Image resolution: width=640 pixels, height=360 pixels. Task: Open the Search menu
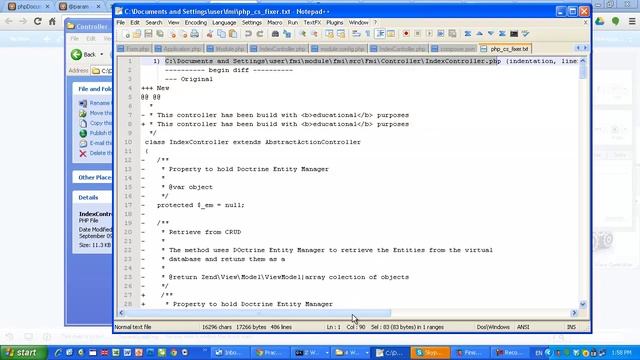coord(154,22)
